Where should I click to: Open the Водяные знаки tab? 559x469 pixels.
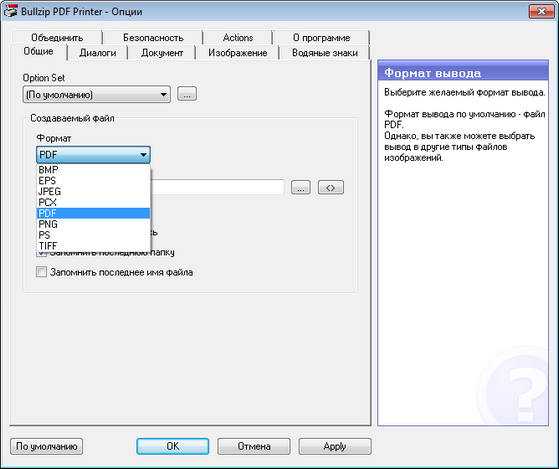pos(325,53)
